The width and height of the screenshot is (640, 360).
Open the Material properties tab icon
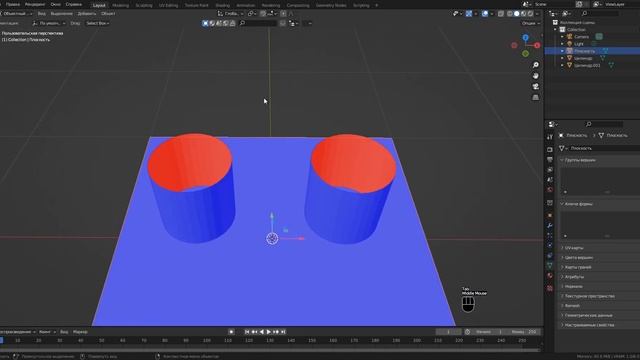(550, 276)
